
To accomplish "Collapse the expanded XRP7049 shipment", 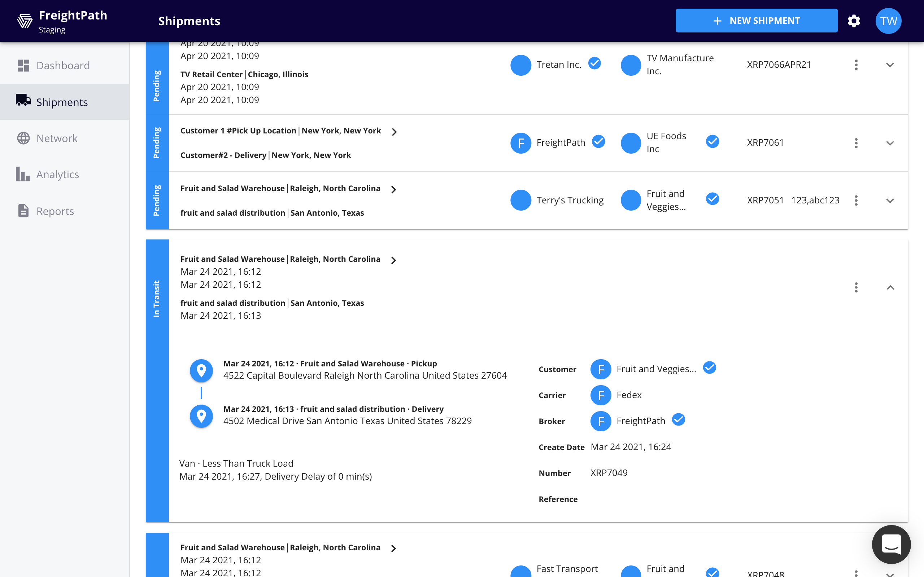I will tap(891, 287).
